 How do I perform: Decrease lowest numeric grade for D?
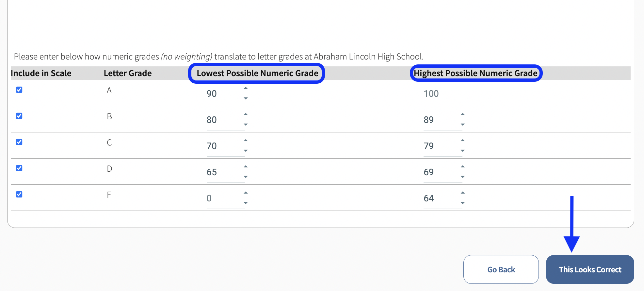pyautogui.click(x=246, y=177)
